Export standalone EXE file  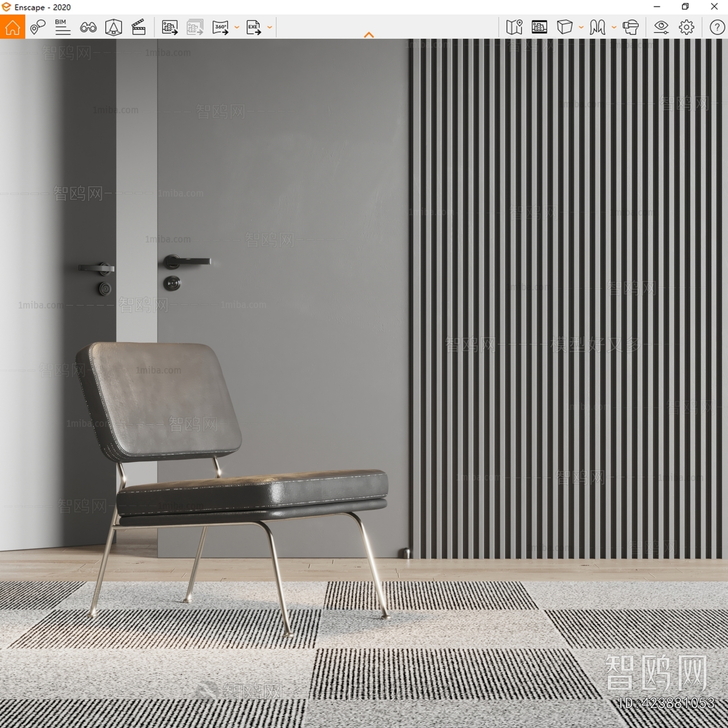pyautogui.click(x=254, y=27)
